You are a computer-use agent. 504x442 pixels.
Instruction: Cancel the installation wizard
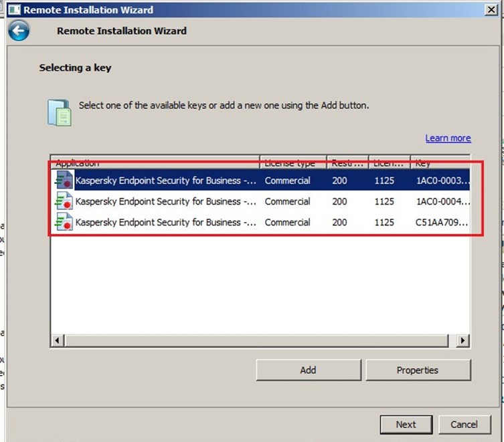(465, 425)
